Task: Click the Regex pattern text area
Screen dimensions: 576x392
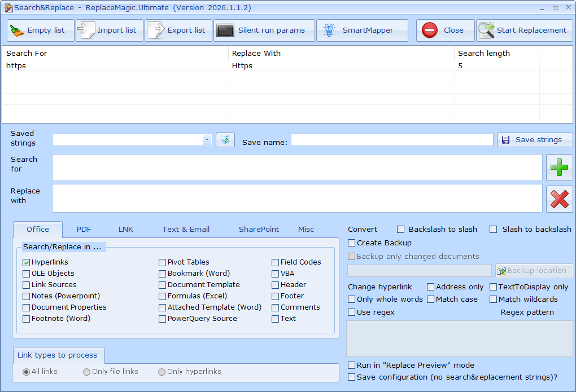Action: [460, 339]
